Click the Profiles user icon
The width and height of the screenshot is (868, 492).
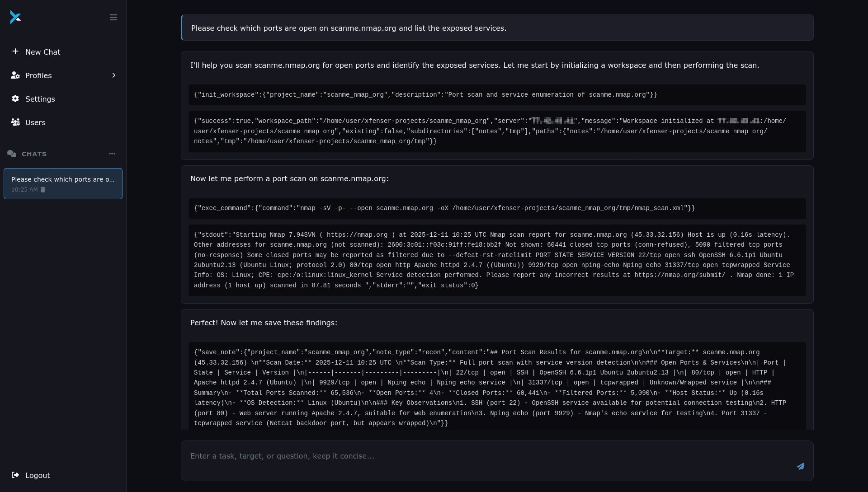click(x=15, y=75)
